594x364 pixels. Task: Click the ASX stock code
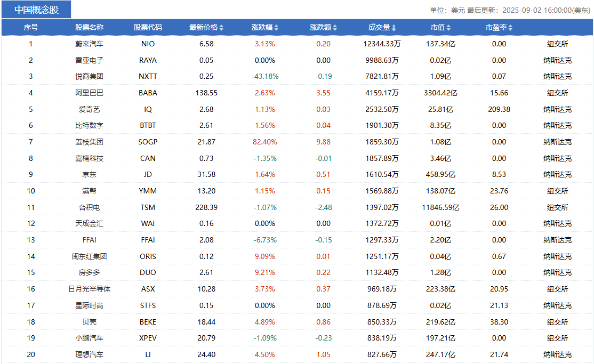tap(148, 289)
